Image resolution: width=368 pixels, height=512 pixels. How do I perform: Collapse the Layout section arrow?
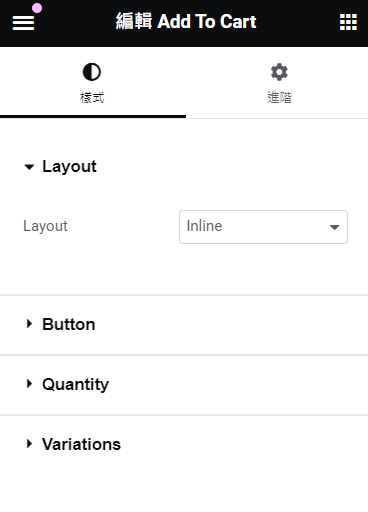click(x=29, y=167)
